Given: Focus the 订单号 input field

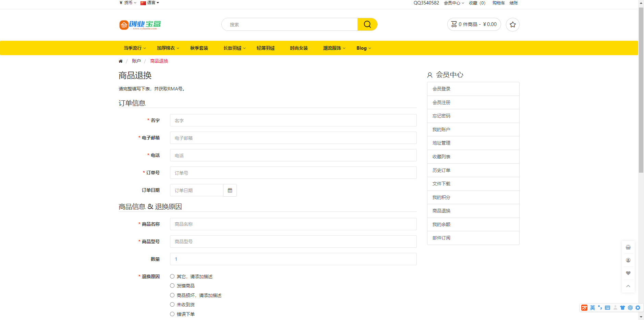Looking at the screenshot, I should 293,173.
